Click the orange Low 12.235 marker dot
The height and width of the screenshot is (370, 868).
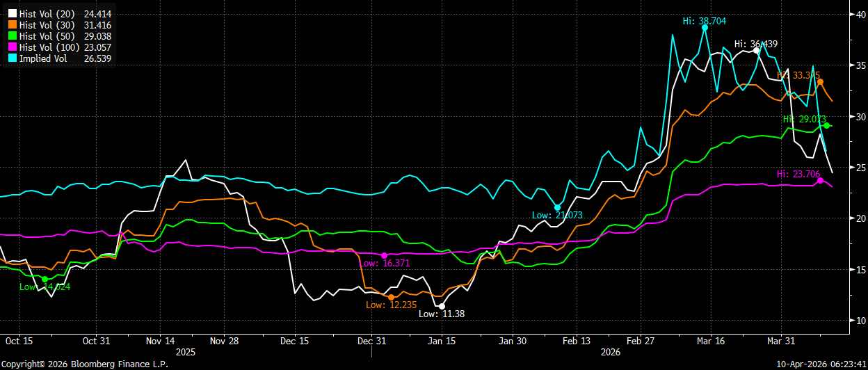tap(391, 297)
